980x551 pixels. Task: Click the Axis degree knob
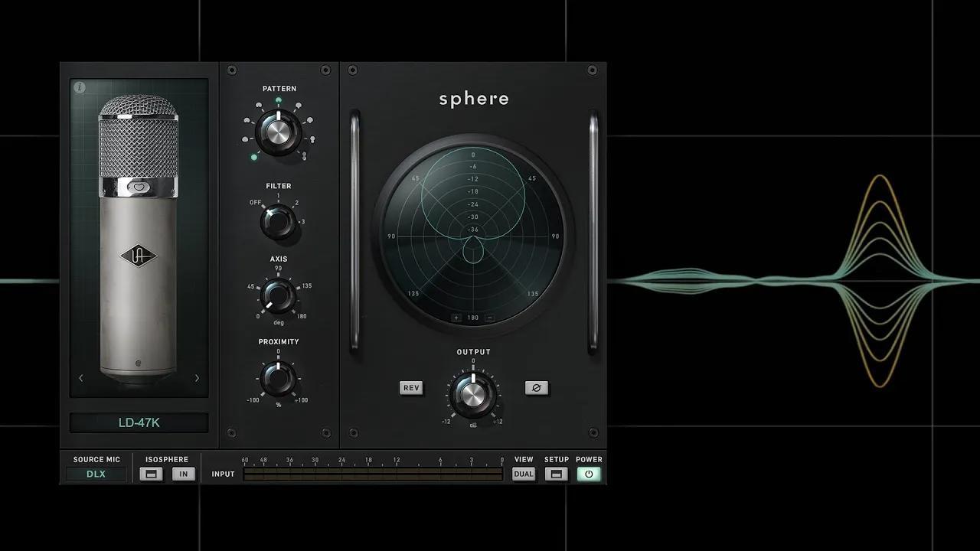pyautogui.click(x=278, y=295)
